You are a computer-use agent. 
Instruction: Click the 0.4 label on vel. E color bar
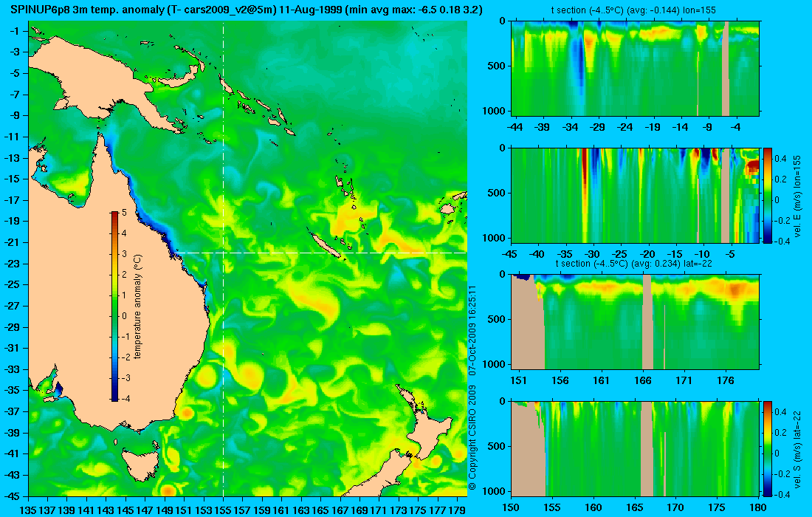click(x=780, y=159)
